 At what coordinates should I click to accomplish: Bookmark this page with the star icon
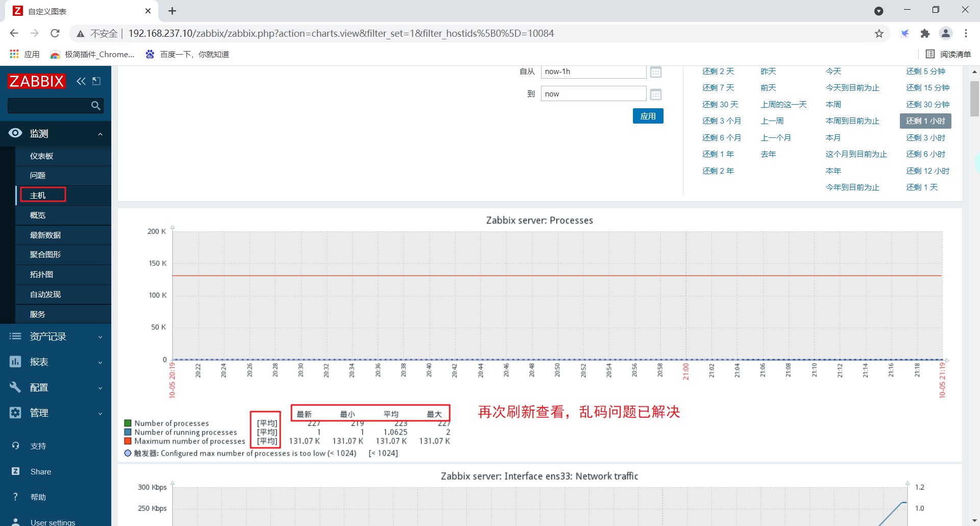tap(879, 34)
